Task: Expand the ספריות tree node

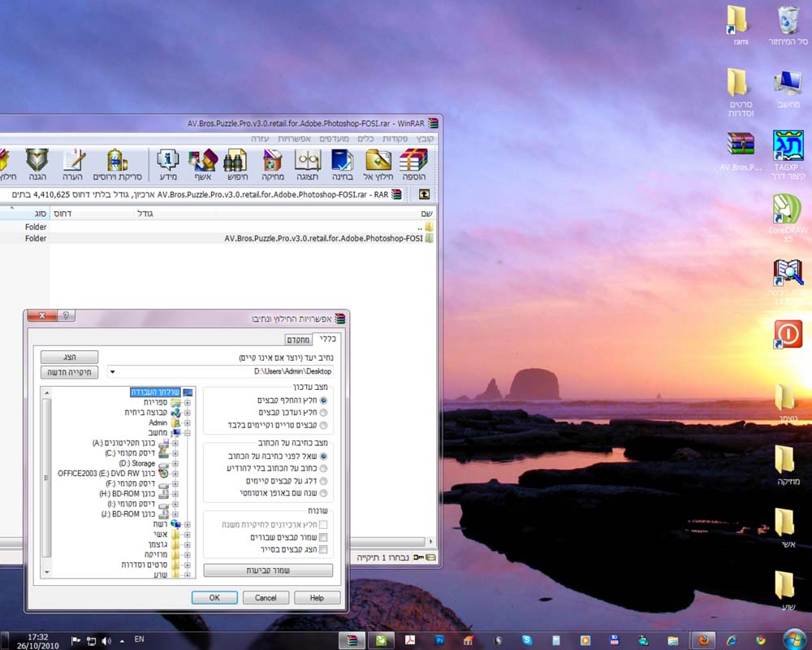Action: tap(188, 402)
